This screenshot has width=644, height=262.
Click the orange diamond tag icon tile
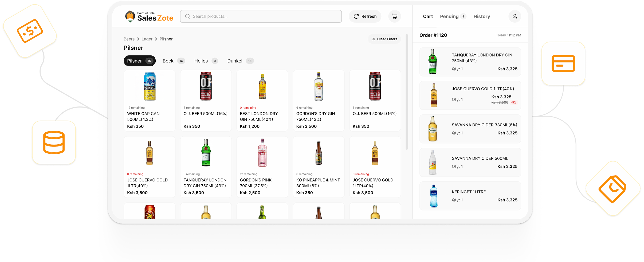click(x=613, y=188)
